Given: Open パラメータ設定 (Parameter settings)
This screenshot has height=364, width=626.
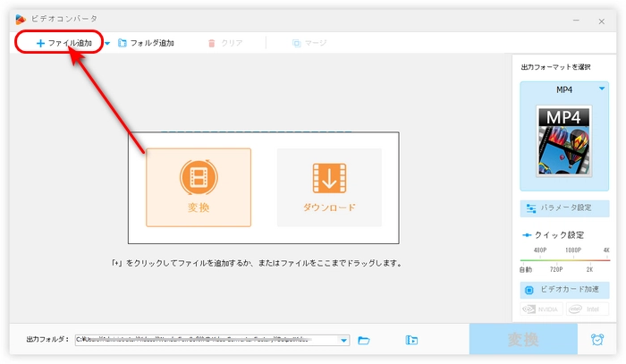Looking at the screenshot, I should pos(564,207).
